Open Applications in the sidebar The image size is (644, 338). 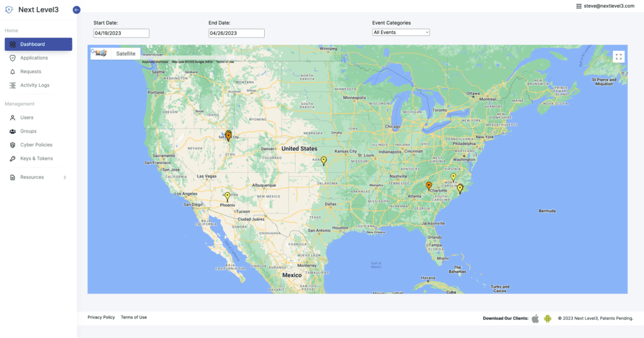(x=34, y=58)
